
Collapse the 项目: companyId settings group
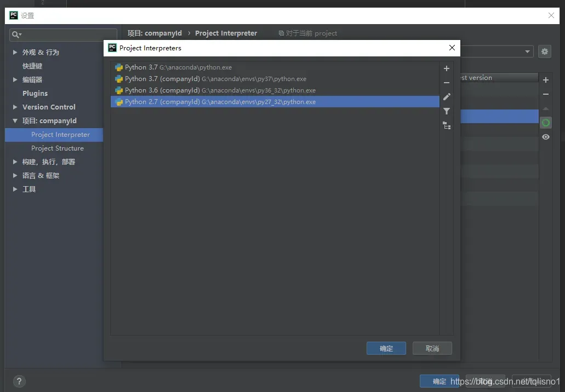click(15, 120)
